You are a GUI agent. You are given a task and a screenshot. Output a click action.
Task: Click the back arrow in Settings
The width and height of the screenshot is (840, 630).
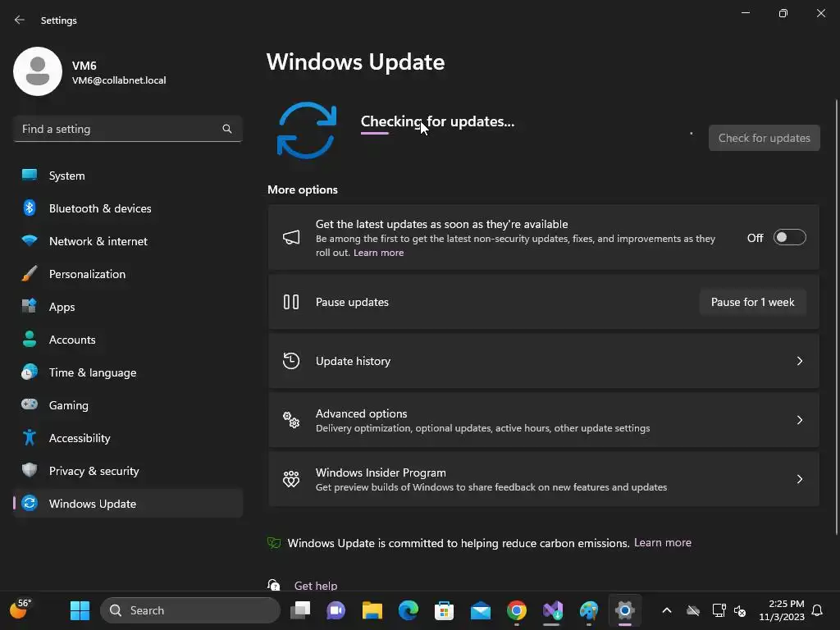click(x=20, y=20)
